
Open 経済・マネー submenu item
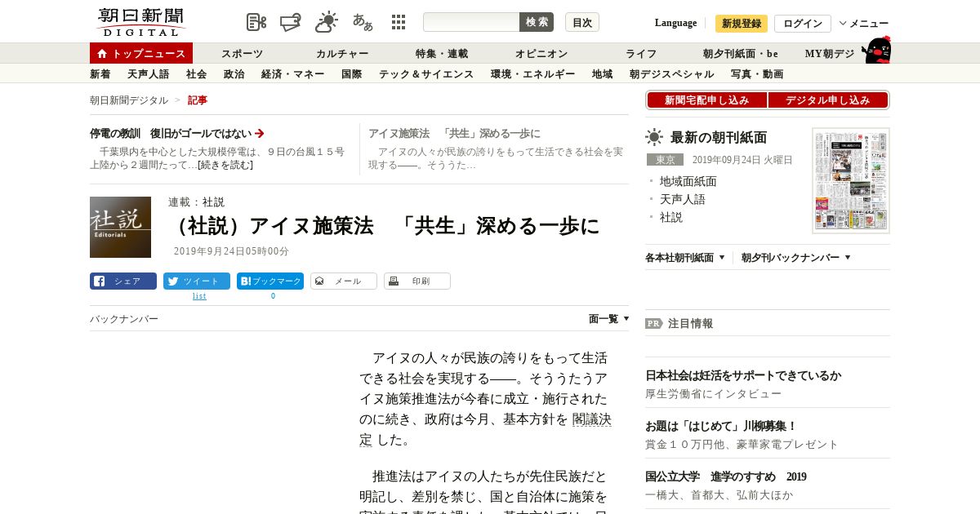coord(293,74)
